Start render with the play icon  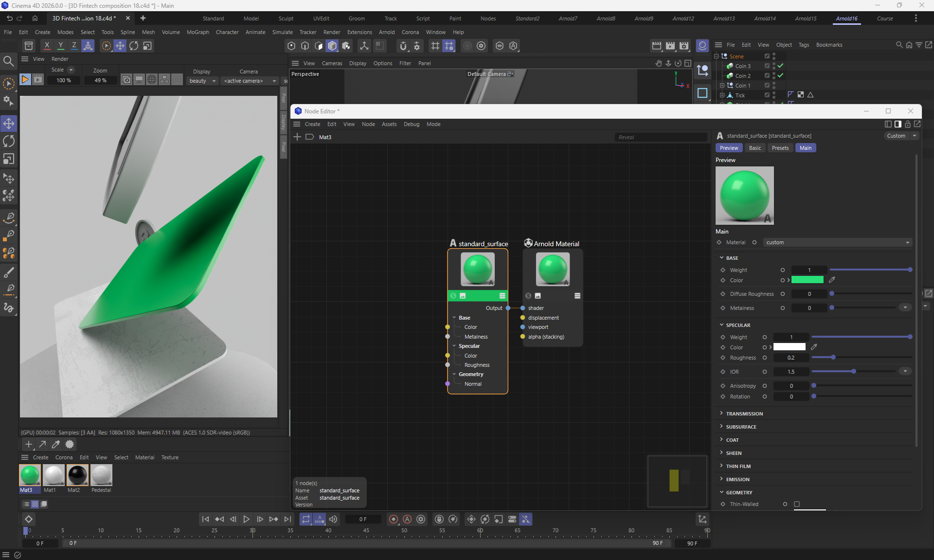coord(25,79)
